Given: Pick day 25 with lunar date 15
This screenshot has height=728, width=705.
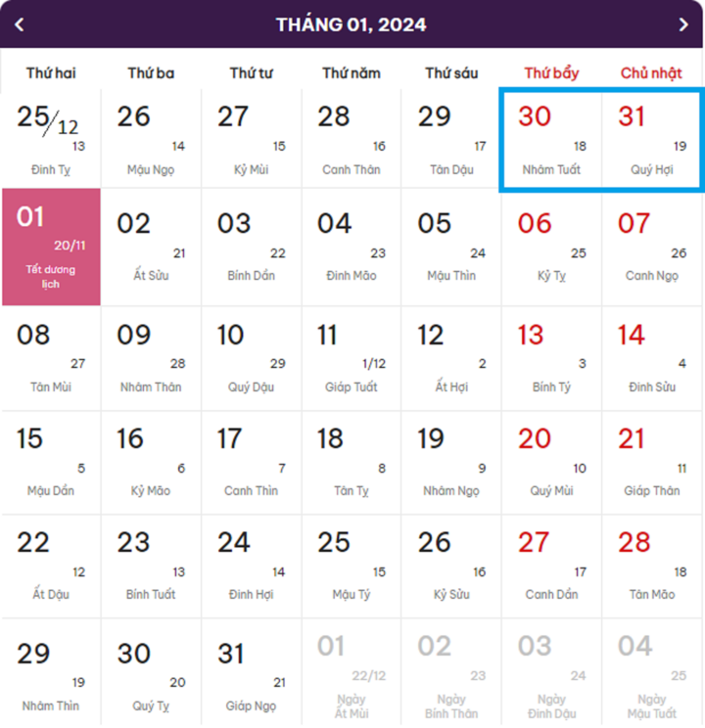Looking at the screenshot, I should pos(352,567).
